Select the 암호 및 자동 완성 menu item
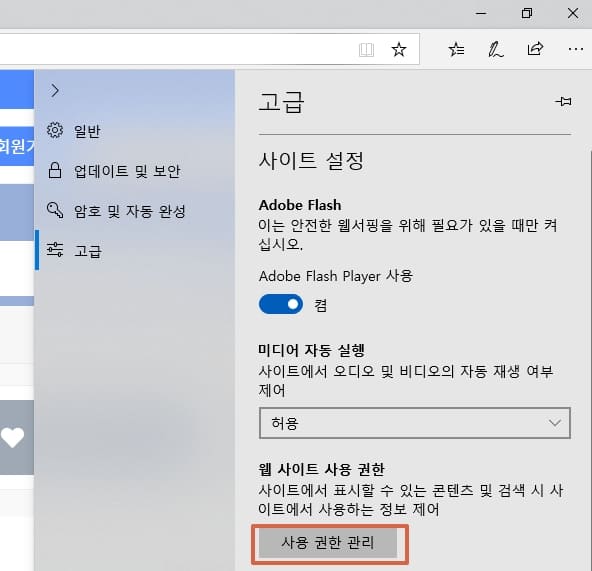 116,211
